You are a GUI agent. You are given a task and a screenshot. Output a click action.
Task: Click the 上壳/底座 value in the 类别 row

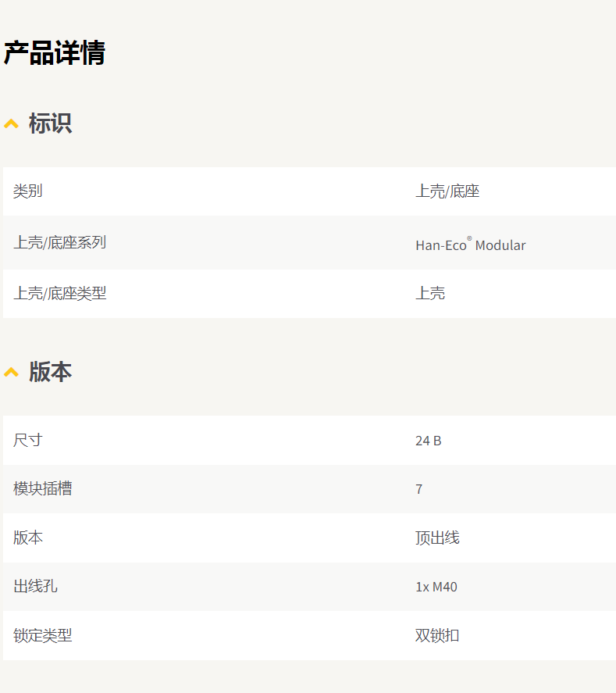coord(447,191)
